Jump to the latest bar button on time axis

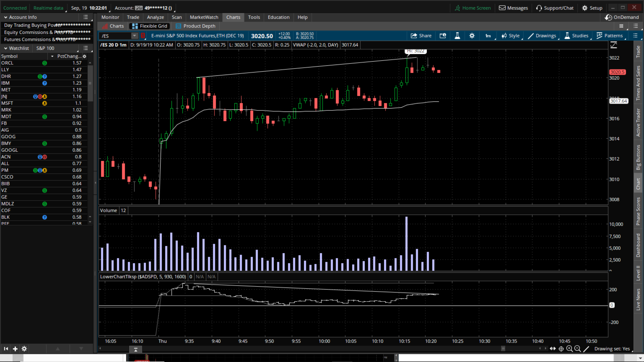pyautogui.click(x=136, y=349)
